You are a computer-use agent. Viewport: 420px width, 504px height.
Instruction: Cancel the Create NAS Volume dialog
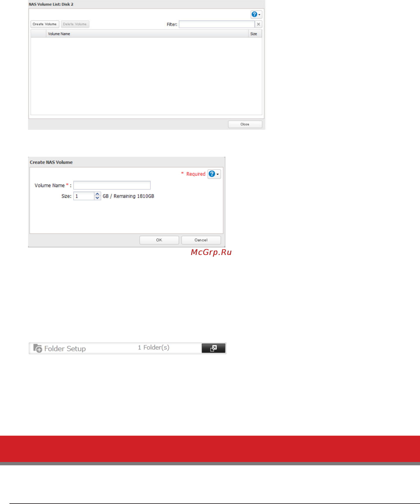201,240
